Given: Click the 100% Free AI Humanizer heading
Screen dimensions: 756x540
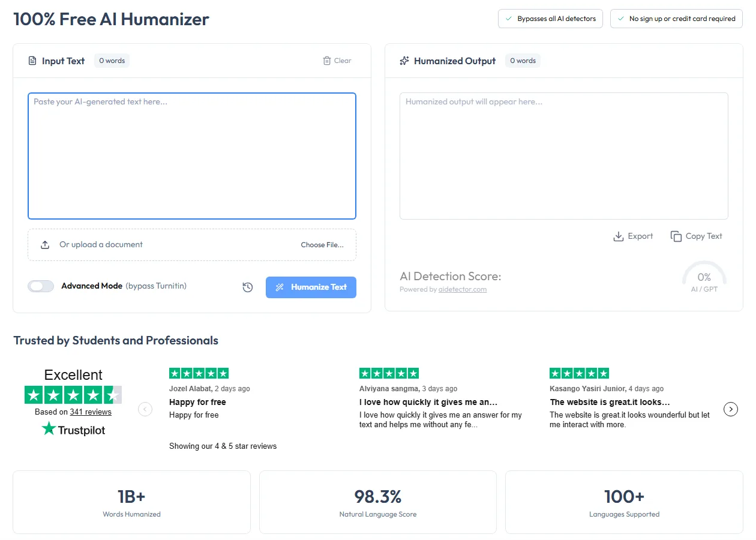Looking at the screenshot, I should (111, 19).
